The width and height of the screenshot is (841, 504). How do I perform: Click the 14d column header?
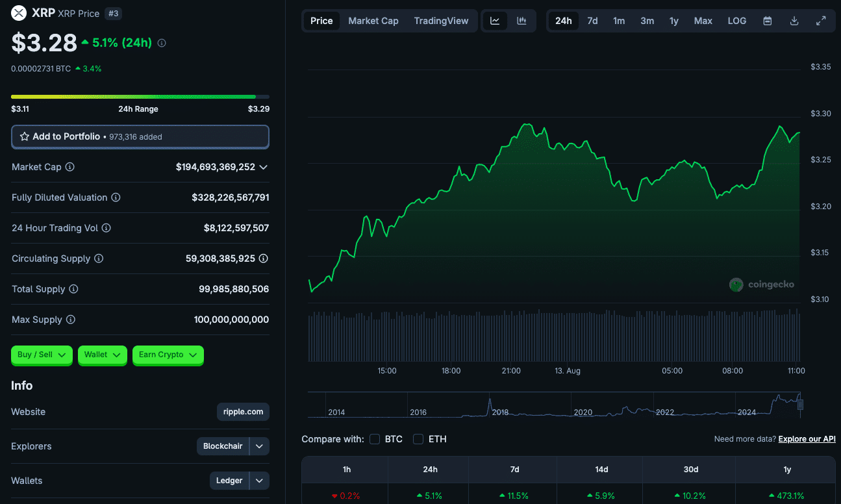tap(601, 469)
